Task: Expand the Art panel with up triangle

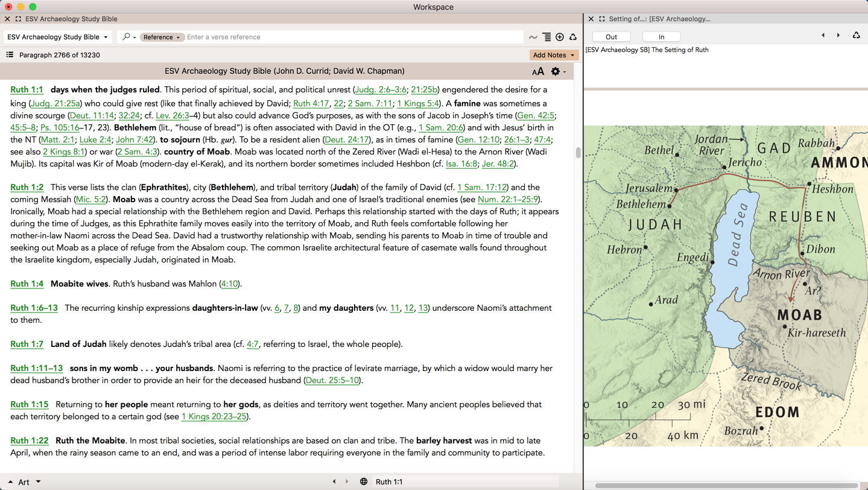Action: pyautogui.click(x=10, y=482)
